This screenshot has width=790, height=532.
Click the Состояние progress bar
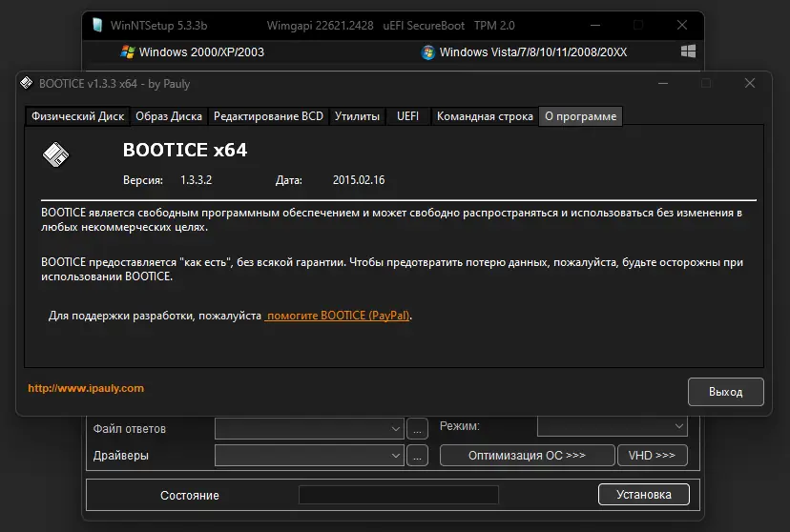(x=399, y=495)
